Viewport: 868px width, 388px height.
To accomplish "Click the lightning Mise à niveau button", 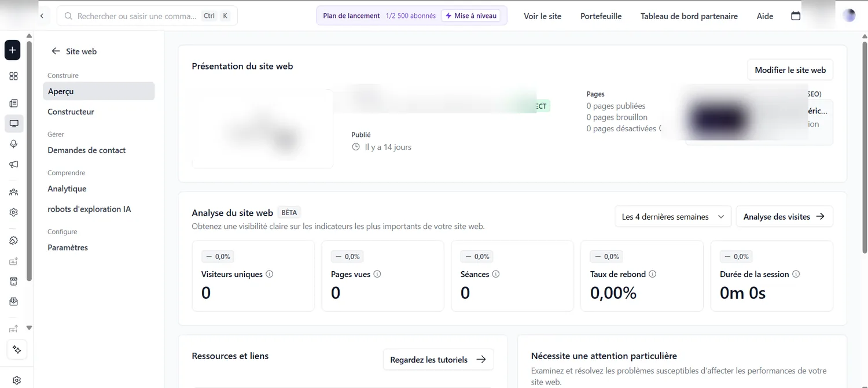I will [471, 16].
